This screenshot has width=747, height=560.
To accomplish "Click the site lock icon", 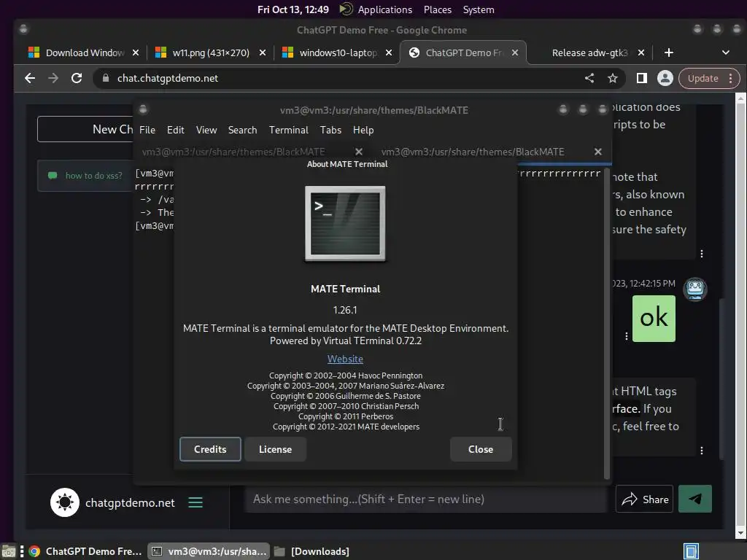I will 106,78.
